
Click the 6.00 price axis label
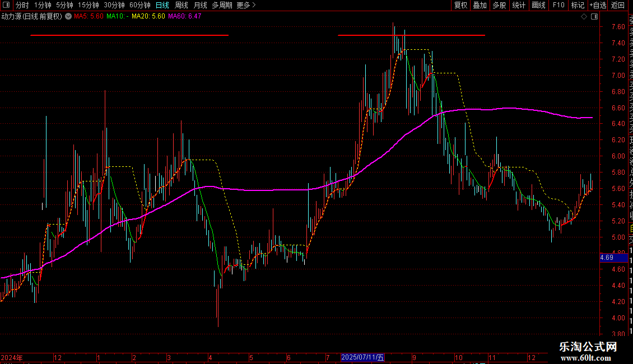[618, 156]
